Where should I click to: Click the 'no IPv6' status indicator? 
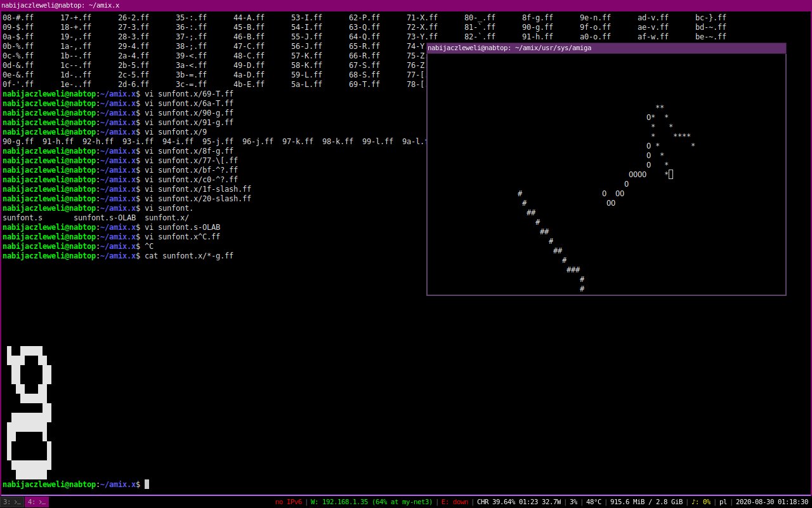(x=288, y=502)
